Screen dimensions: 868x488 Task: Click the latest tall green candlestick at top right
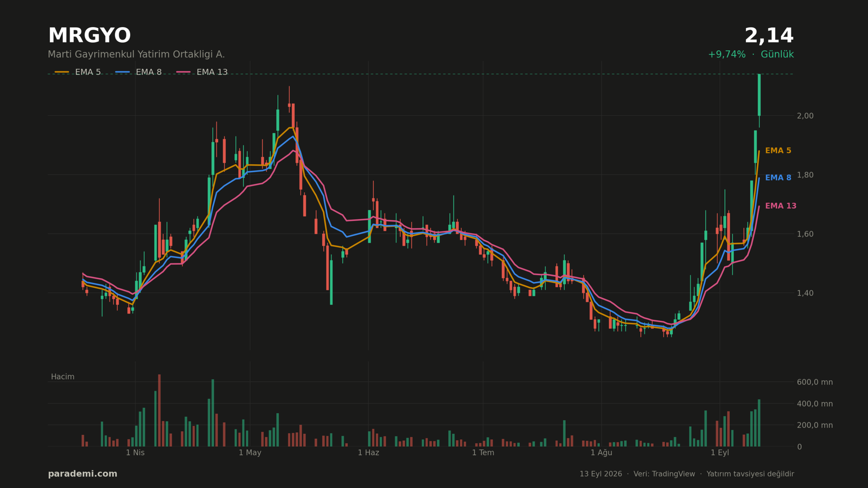(x=759, y=95)
